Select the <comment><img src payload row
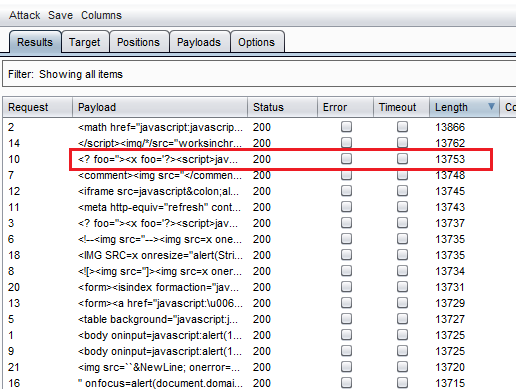This screenshot has height=389, width=516. 160,175
